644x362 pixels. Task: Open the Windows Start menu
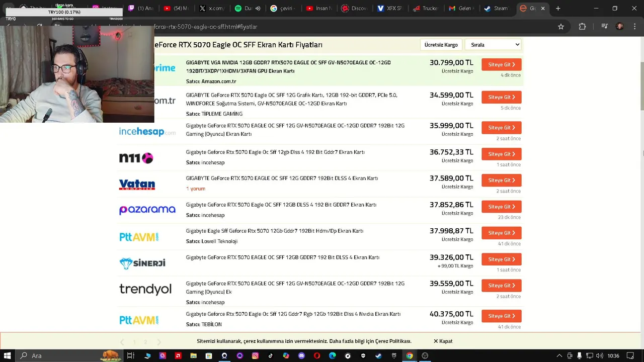8,355
